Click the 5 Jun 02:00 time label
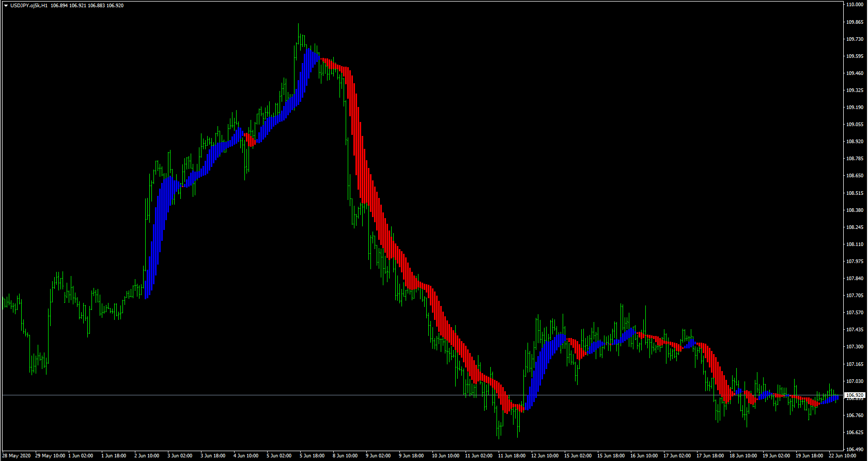868x461 pixels. coord(279,456)
